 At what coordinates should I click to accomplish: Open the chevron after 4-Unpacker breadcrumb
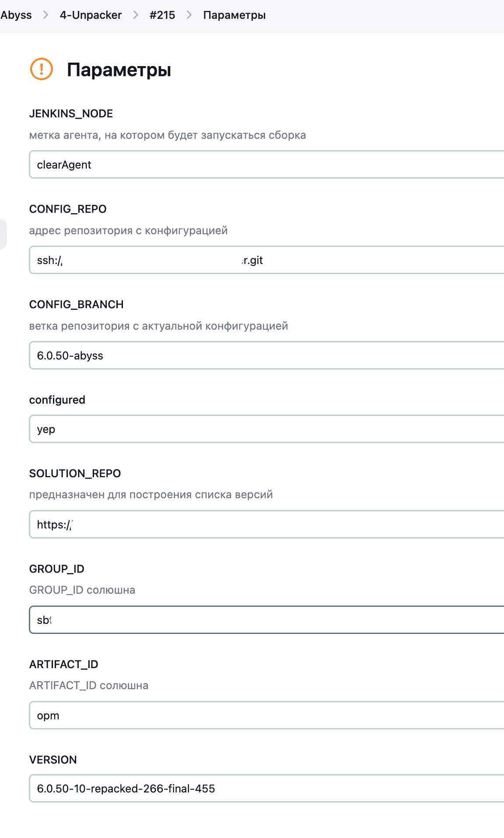[136, 15]
